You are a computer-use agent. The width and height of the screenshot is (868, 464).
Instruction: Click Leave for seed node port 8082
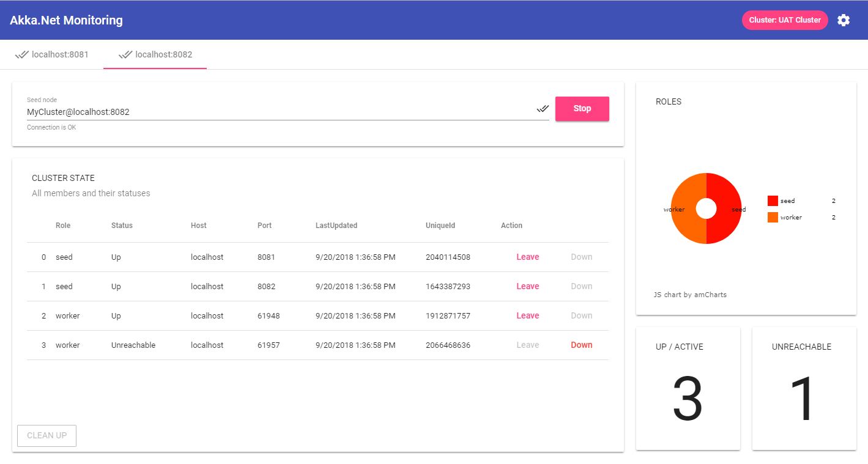527,286
